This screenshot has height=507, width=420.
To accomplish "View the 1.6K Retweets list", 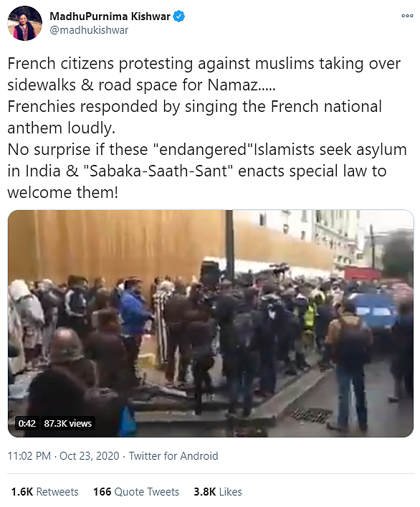I will click(45, 492).
